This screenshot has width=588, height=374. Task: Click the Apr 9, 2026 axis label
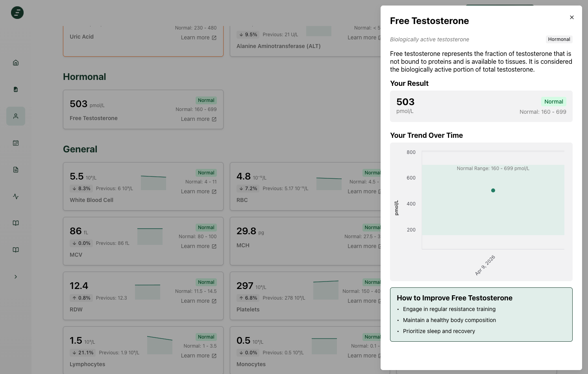[485, 265]
